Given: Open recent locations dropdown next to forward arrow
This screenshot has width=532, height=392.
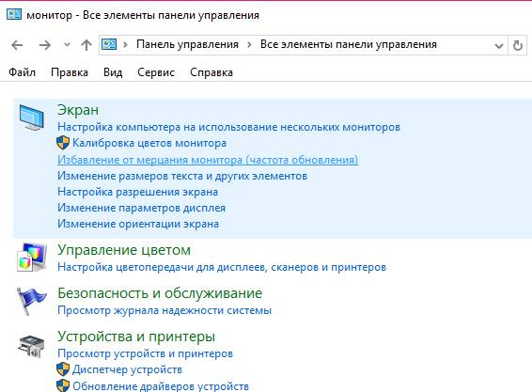Looking at the screenshot, I should [67, 44].
